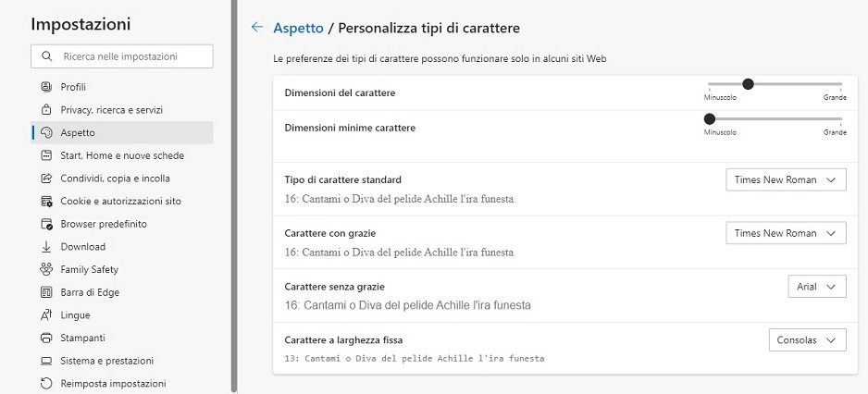Go to Start, Home e nuove schede
This screenshot has height=394, width=868.
122,155
